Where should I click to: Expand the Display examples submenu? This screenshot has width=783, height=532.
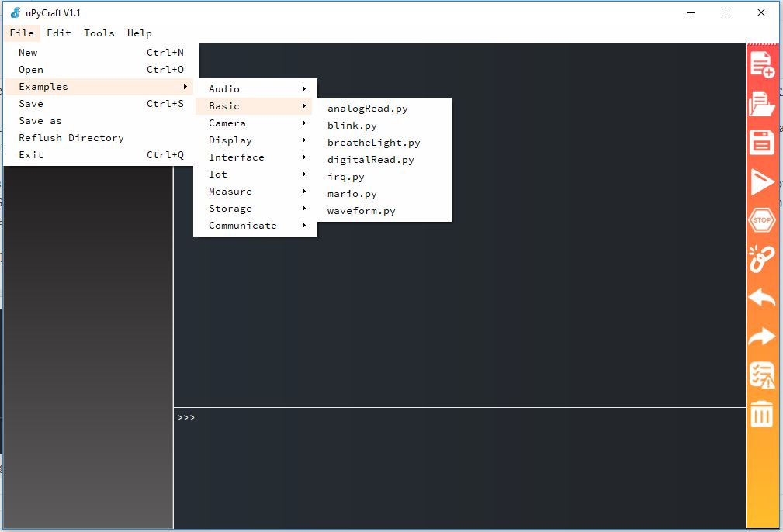255,140
